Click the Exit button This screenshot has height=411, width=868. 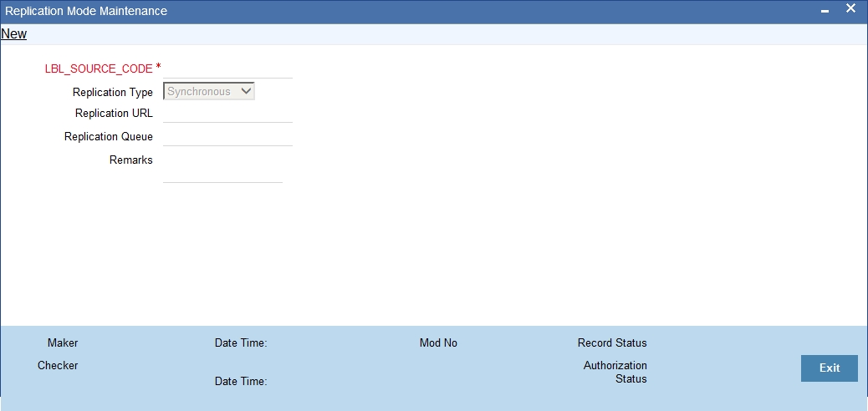click(x=830, y=368)
